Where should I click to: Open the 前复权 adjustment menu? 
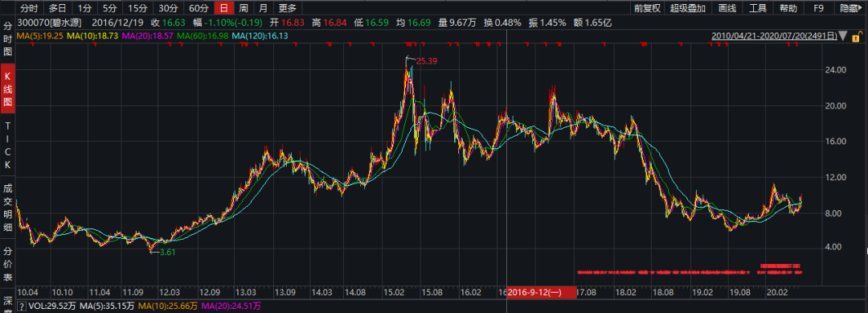(648, 8)
